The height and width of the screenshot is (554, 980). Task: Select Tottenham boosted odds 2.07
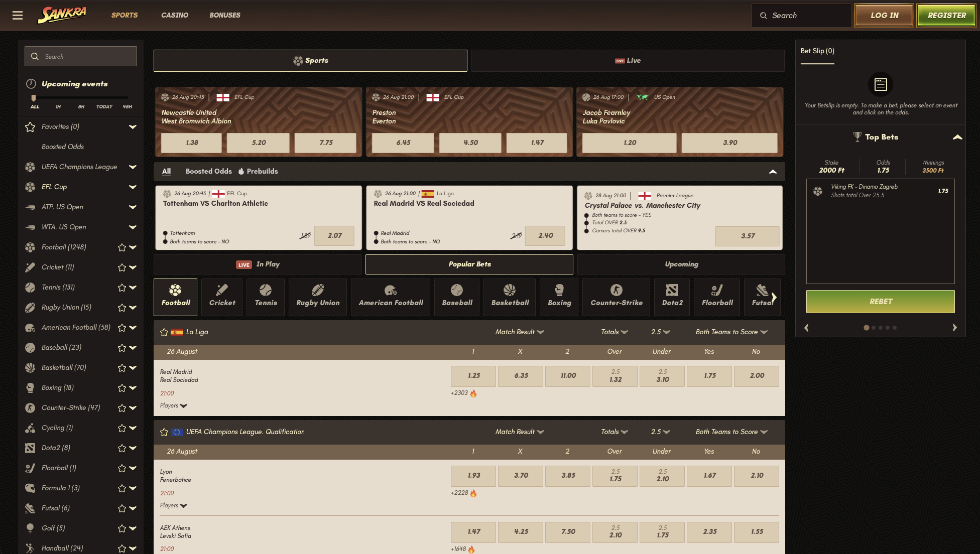[x=334, y=235]
